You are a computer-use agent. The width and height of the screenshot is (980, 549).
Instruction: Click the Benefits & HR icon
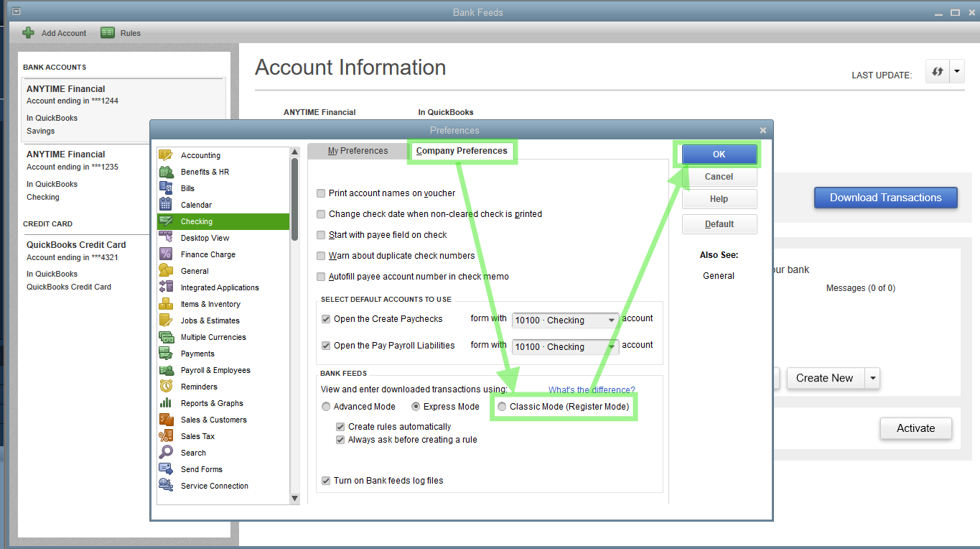click(x=166, y=172)
